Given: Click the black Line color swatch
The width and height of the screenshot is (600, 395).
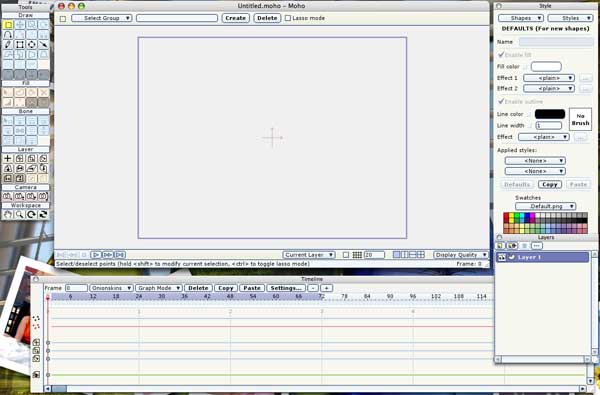Looking at the screenshot, I should (549, 114).
